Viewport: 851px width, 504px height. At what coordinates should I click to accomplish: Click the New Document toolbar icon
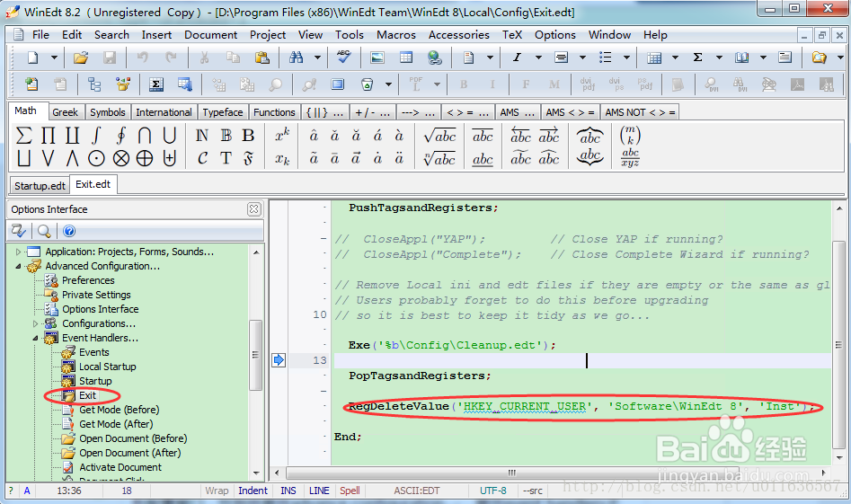[33, 57]
